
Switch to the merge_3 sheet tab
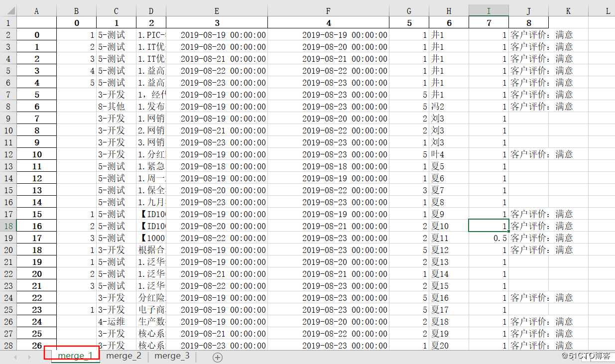[x=172, y=356]
